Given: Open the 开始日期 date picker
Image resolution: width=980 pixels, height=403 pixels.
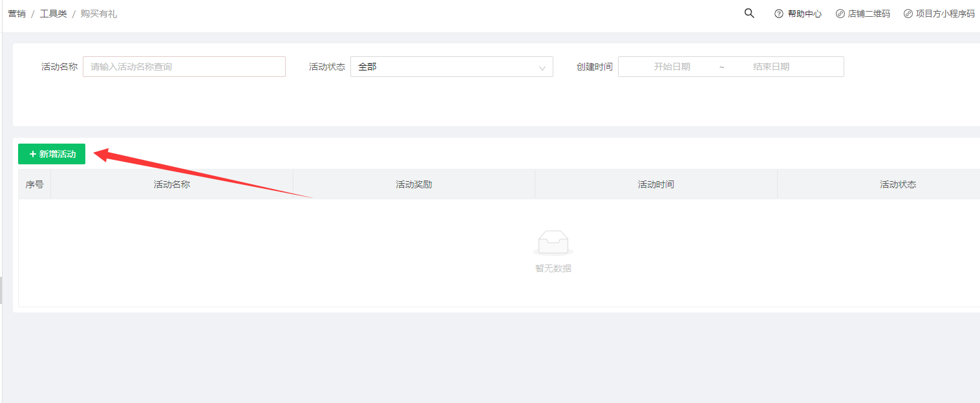Looking at the screenshot, I should [672, 67].
